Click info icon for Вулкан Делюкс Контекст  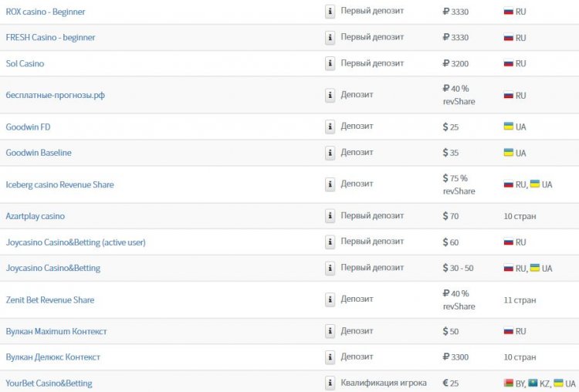coord(330,357)
